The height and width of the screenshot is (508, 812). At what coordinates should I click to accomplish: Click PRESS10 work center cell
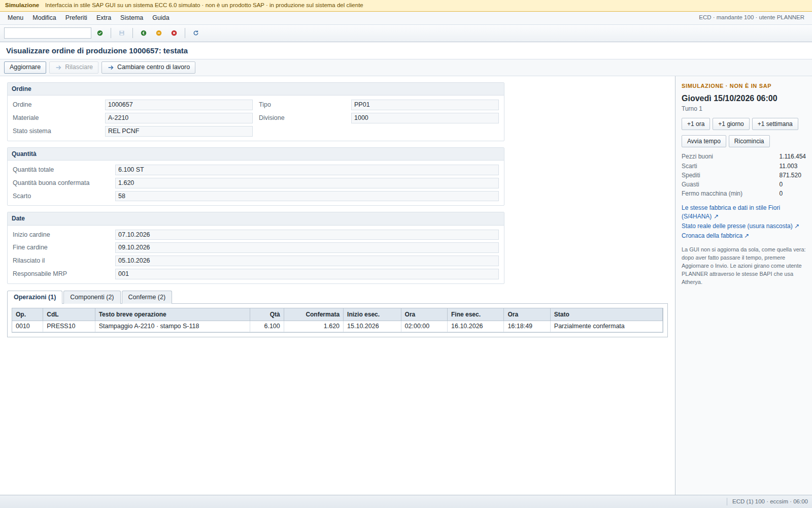[69, 326]
